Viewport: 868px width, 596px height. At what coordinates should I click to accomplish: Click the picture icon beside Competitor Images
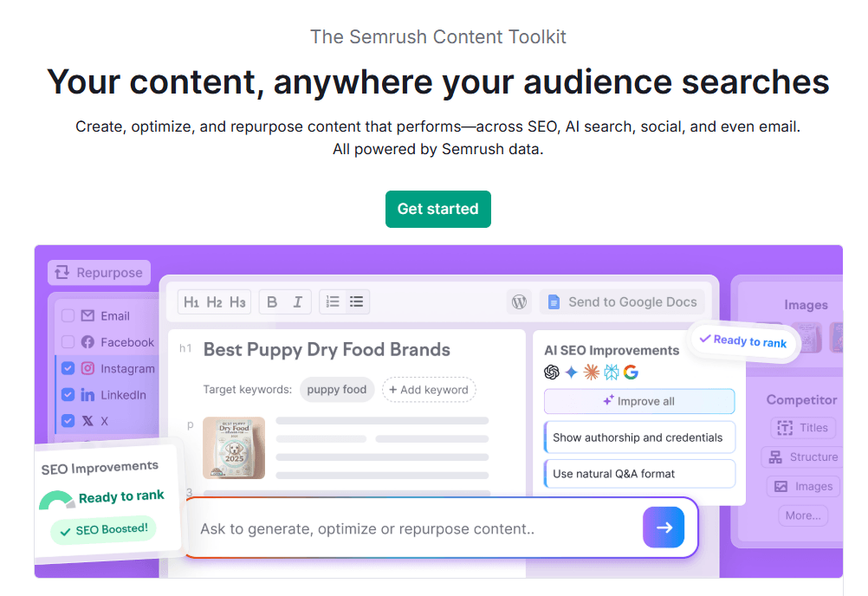click(x=781, y=487)
